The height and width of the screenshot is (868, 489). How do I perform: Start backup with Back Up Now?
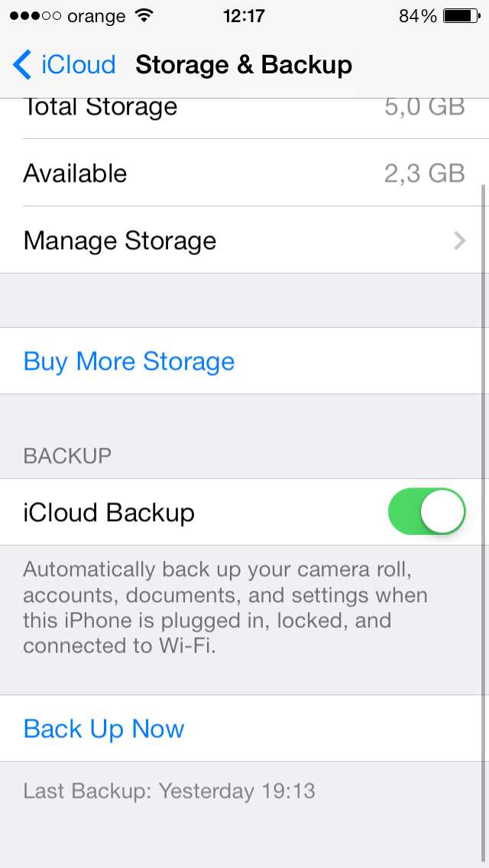point(104,728)
